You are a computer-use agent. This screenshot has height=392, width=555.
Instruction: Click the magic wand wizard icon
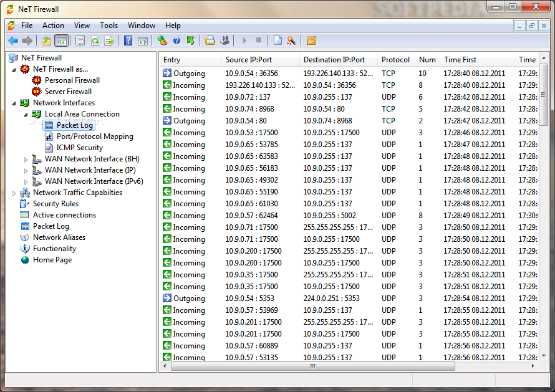click(x=292, y=41)
